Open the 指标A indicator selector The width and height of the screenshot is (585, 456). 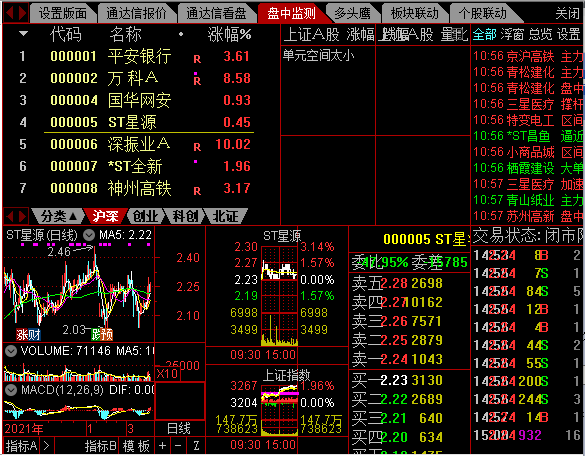pyautogui.click(x=22, y=446)
